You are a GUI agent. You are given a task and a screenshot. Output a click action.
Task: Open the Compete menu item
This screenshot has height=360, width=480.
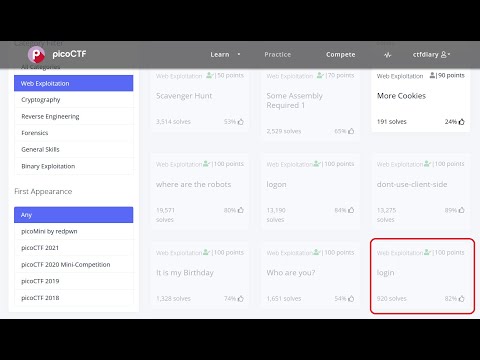coord(341,54)
